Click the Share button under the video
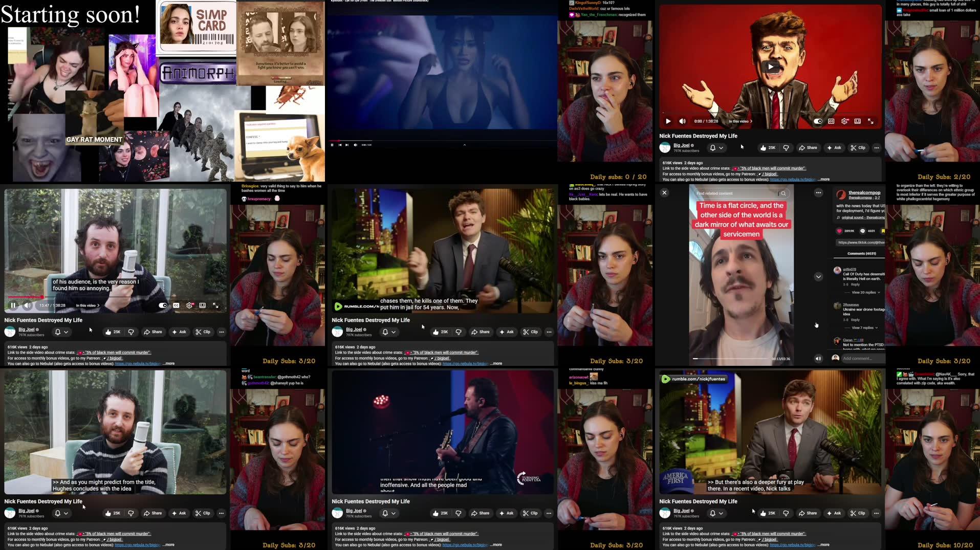Image resolution: width=980 pixels, height=550 pixels. click(153, 332)
